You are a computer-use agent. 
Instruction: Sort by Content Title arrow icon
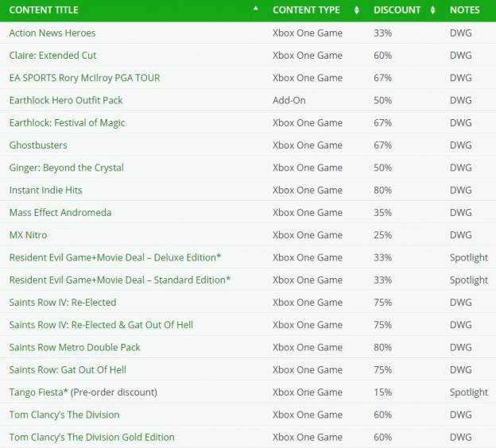[x=256, y=9]
